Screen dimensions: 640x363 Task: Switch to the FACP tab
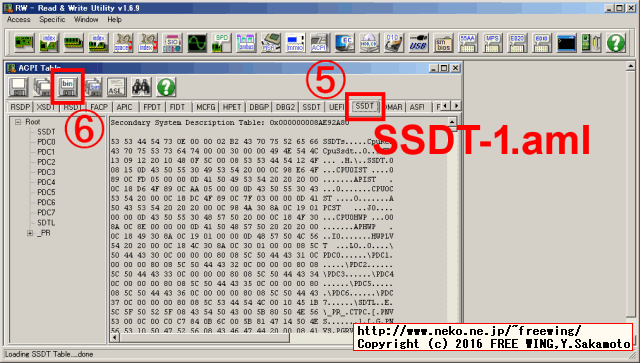(99, 107)
